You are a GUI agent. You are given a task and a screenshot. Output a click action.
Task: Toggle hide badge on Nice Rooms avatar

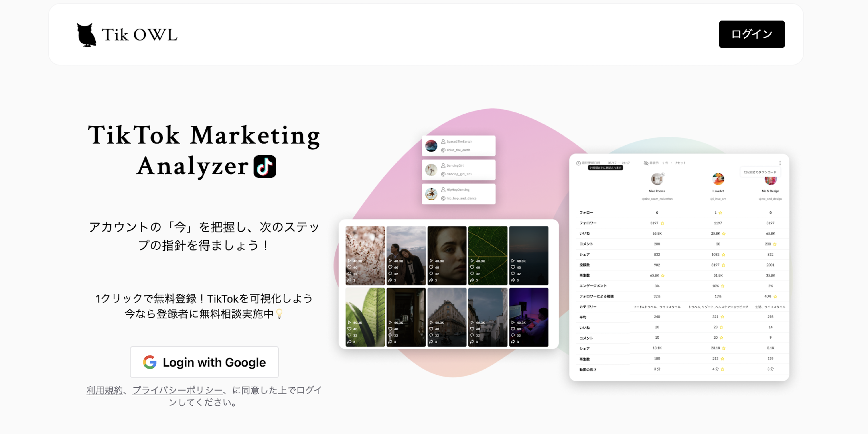point(662,174)
